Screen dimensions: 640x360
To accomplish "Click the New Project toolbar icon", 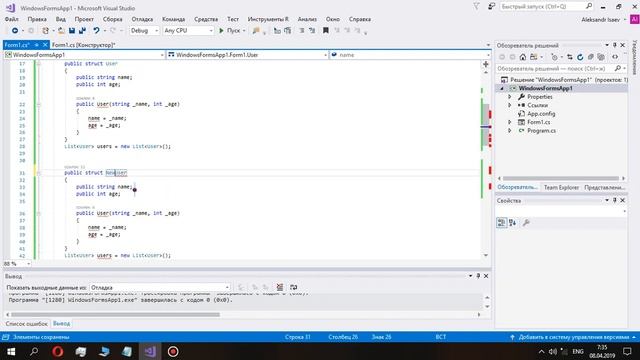I will [45, 31].
